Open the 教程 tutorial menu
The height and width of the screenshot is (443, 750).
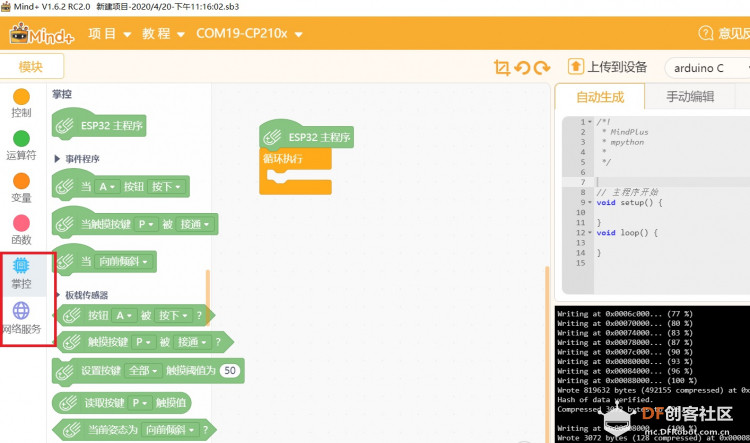coord(163,33)
